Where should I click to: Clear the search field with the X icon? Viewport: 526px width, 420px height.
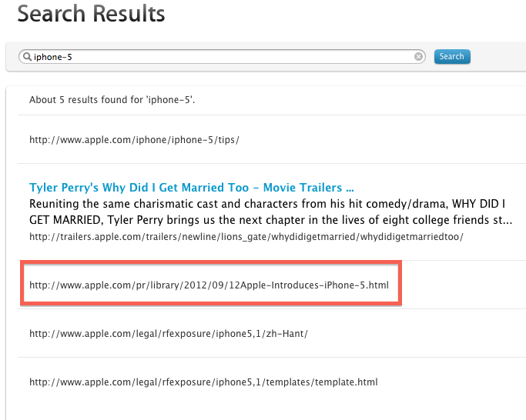pyautogui.click(x=418, y=56)
